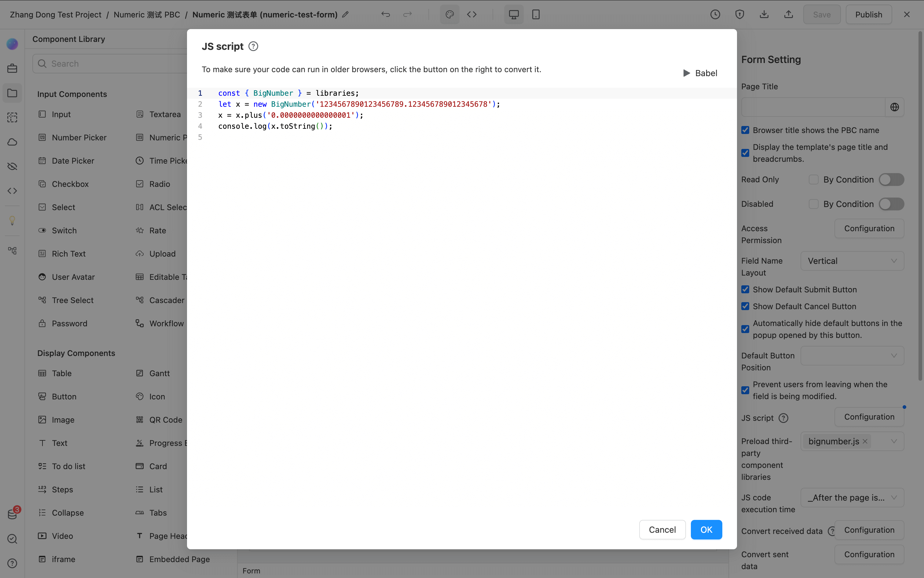Open the theme palette icon

(450, 15)
